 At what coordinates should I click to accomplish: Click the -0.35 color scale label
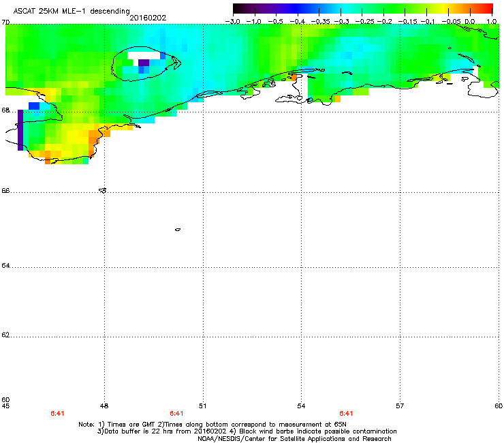click(320, 22)
